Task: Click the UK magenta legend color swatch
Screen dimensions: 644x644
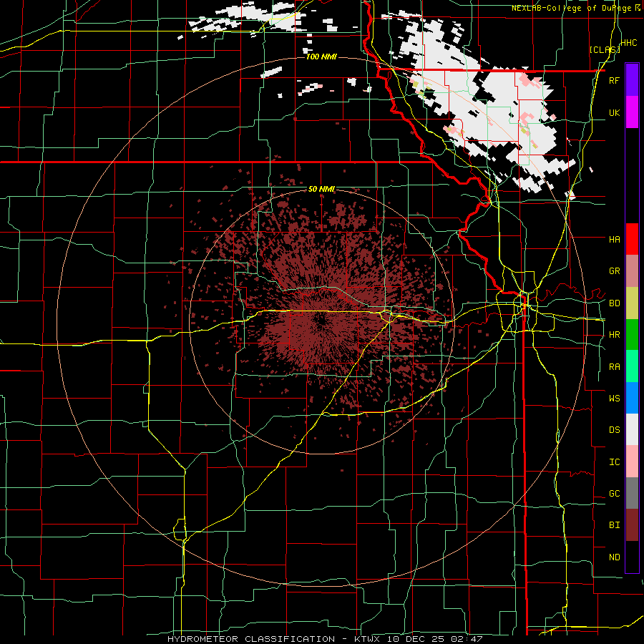Action: coord(632,112)
